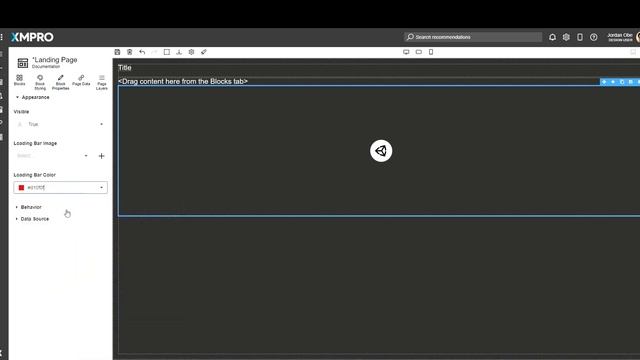
Task: Expand the Data Source section
Action: pyautogui.click(x=32, y=219)
